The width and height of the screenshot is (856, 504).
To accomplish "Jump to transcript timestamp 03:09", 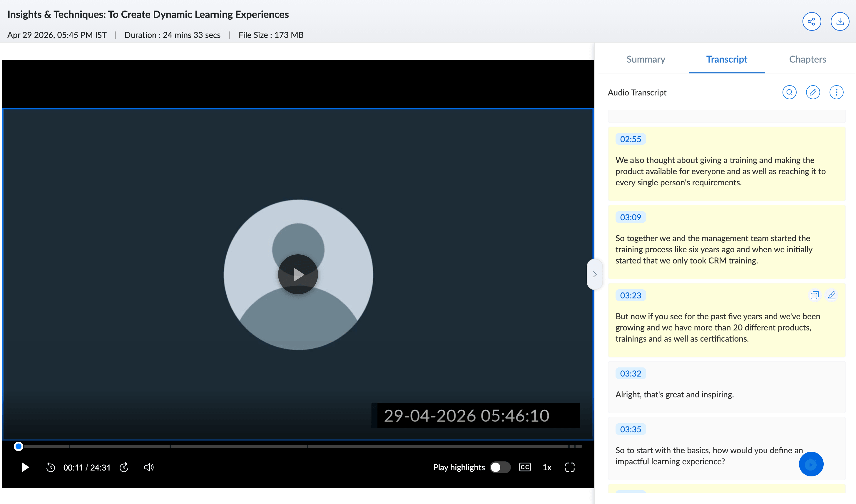I will coord(630,217).
